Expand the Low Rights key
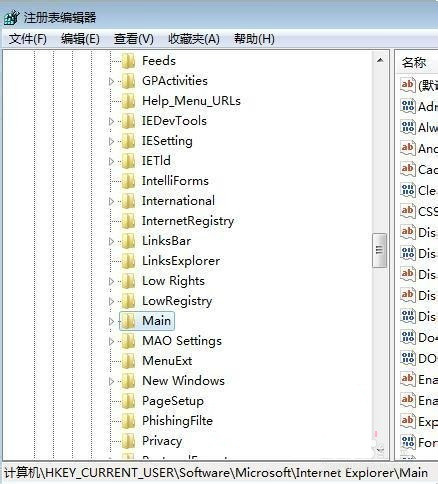Image resolution: width=438 pixels, height=484 pixels. [111, 281]
